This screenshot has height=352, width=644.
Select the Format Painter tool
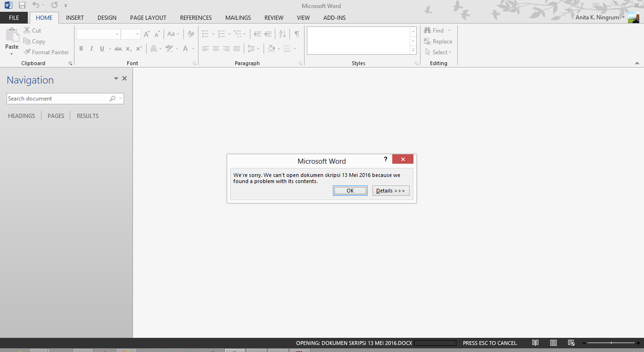coord(47,52)
